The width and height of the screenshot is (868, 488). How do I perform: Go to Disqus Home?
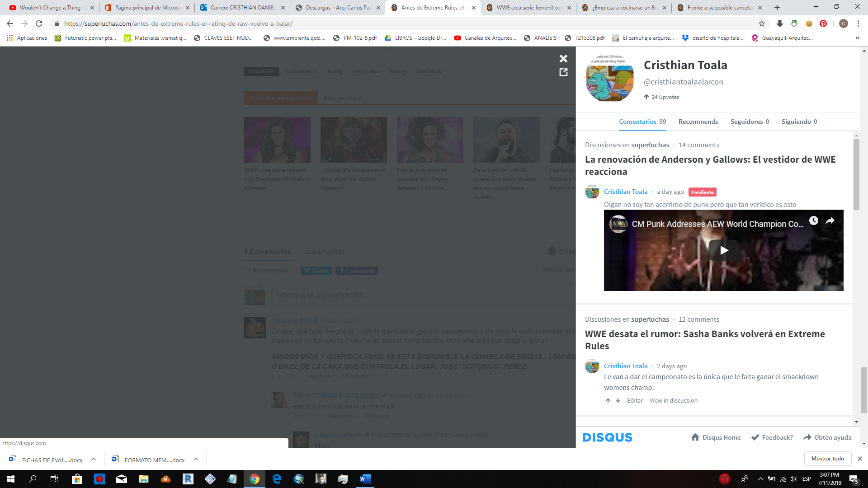click(x=716, y=437)
